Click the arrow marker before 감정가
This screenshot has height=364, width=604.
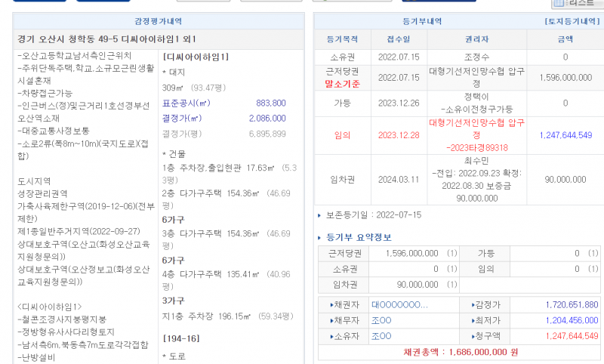pos(474,305)
